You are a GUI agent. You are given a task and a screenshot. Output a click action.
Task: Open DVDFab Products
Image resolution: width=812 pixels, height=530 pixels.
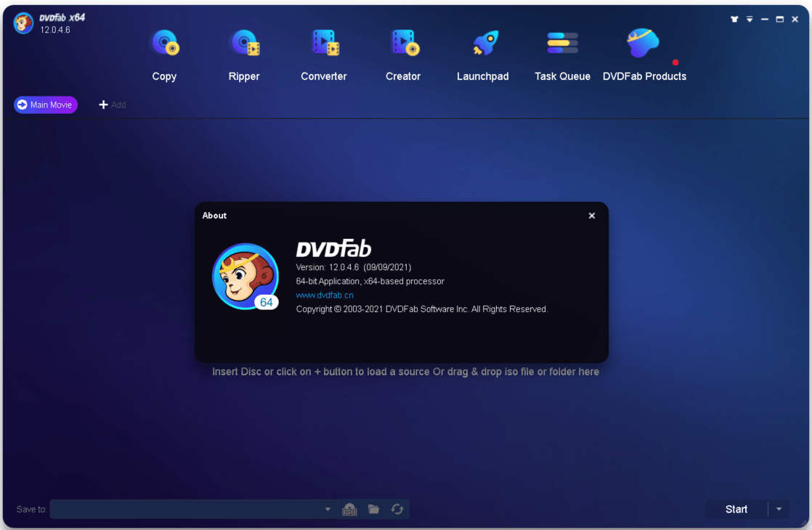(644, 55)
